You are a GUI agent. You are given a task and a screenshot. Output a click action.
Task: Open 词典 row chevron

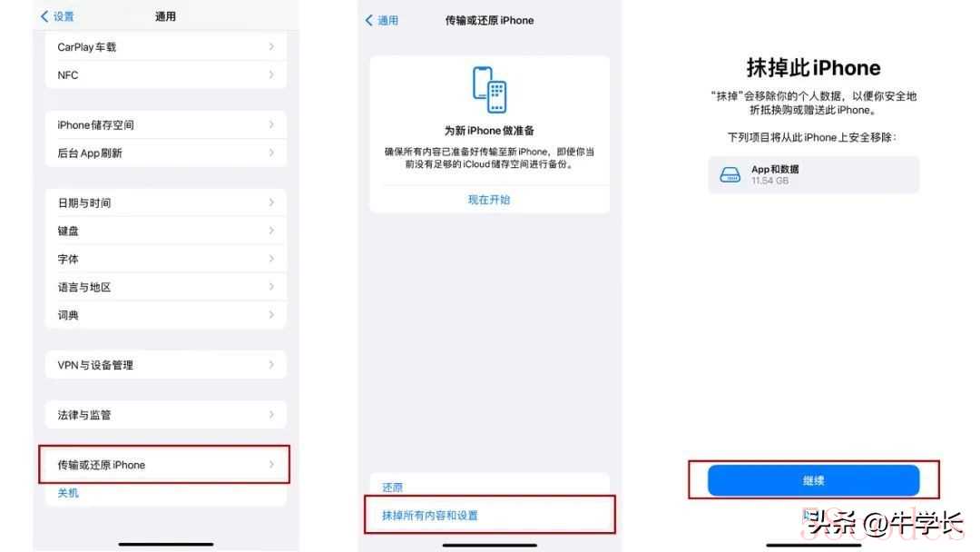[271, 315]
